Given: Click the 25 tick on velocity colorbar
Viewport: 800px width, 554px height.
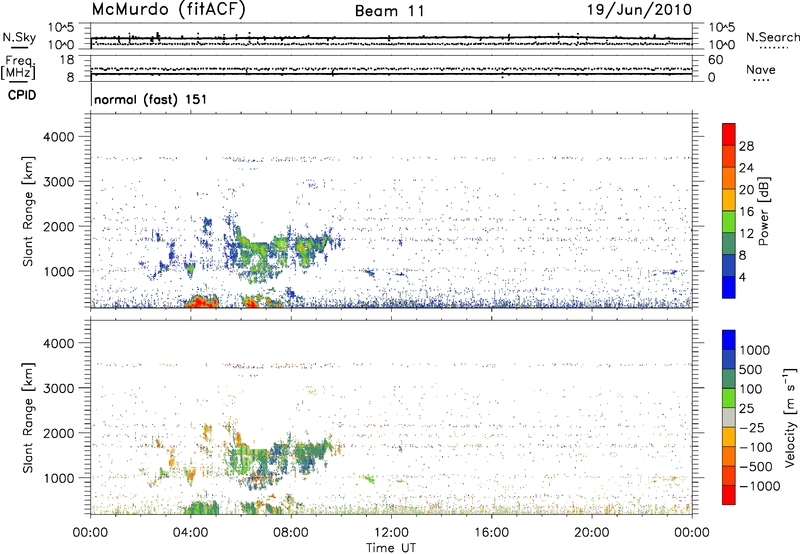Looking at the screenshot, I should click(x=747, y=408).
